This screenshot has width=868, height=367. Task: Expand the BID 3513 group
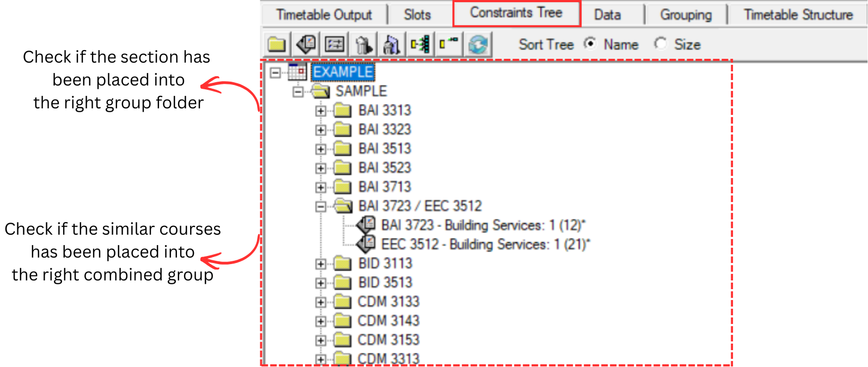(x=321, y=283)
